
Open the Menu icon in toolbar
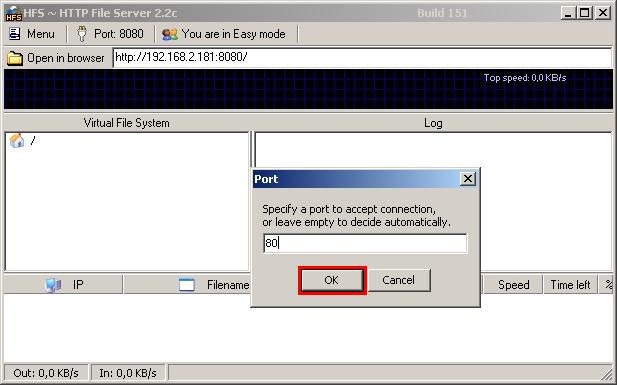point(15,34)
